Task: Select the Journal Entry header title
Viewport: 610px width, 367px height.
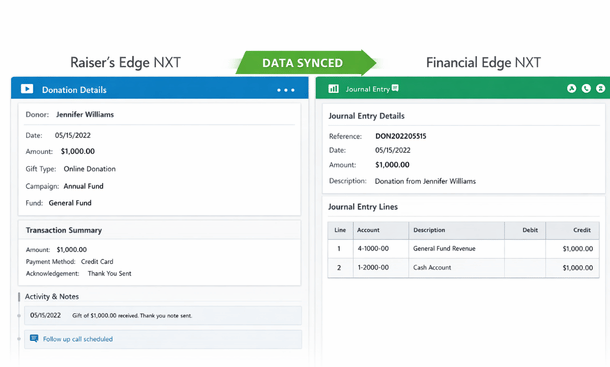Action: 368,89
